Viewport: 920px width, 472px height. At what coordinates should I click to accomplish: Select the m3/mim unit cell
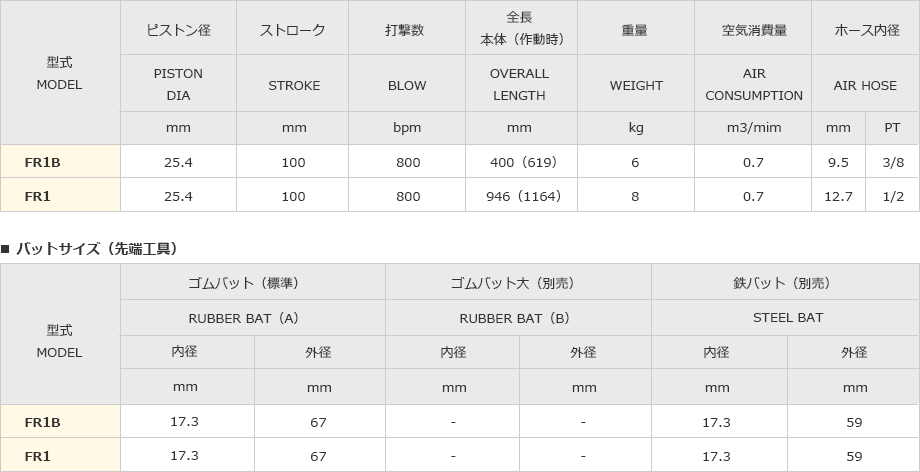754,128
